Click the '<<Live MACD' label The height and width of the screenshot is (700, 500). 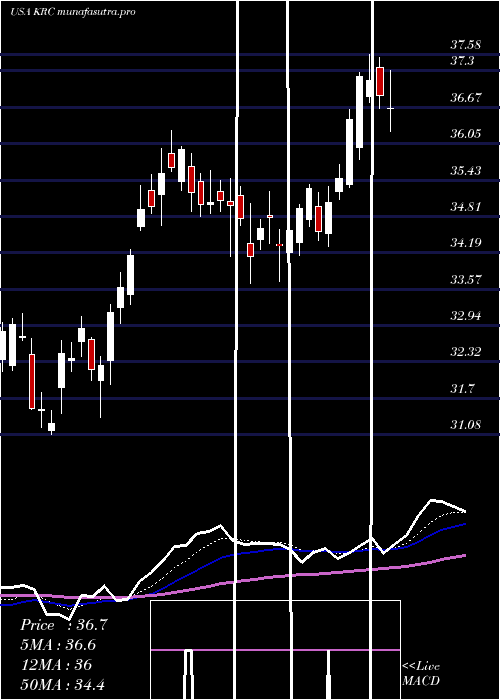421,674
